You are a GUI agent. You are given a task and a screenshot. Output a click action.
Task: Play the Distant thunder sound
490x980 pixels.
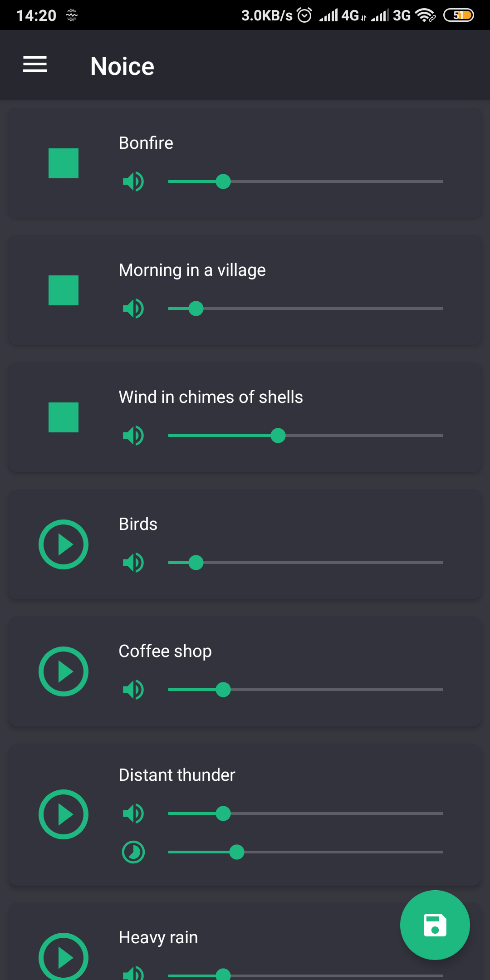point(64,814)
